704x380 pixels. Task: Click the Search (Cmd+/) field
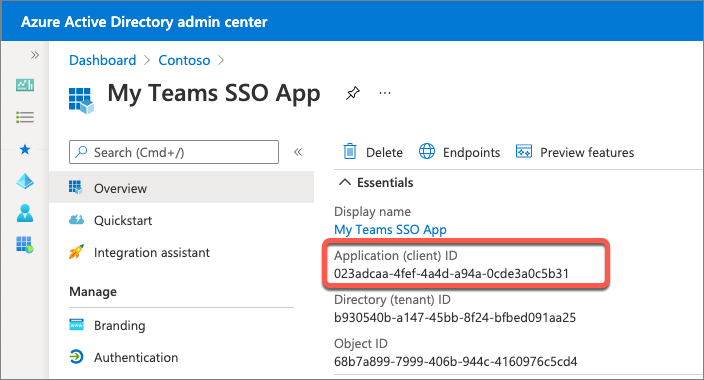pyautogui.click(x=174, y=152)
